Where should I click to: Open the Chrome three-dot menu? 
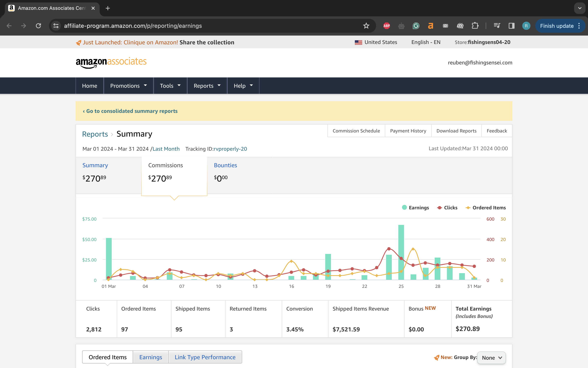point(579,26)
